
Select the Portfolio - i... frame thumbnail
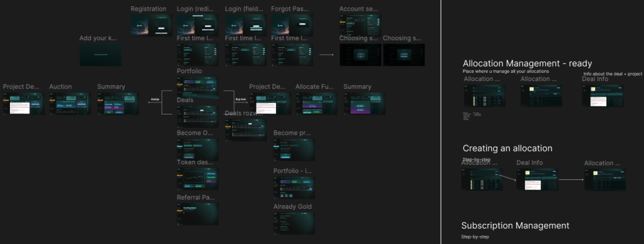pyautogui.click(x=294, y=188)
